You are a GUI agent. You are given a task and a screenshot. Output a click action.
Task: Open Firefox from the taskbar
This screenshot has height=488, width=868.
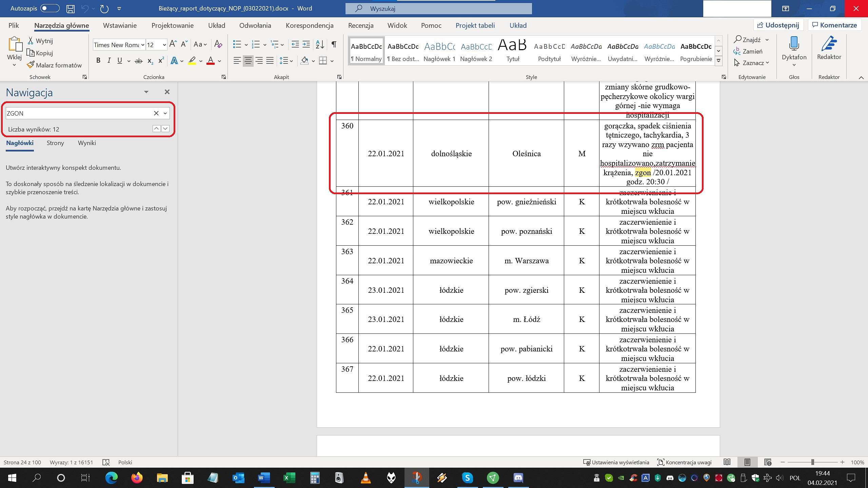pos(137,478)
